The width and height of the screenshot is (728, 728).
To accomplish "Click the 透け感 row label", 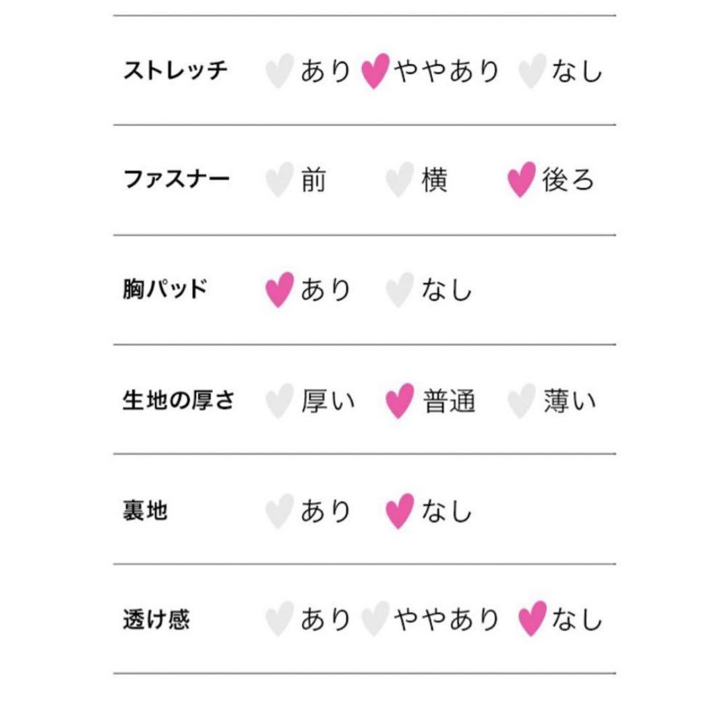I will coord(156,619).
